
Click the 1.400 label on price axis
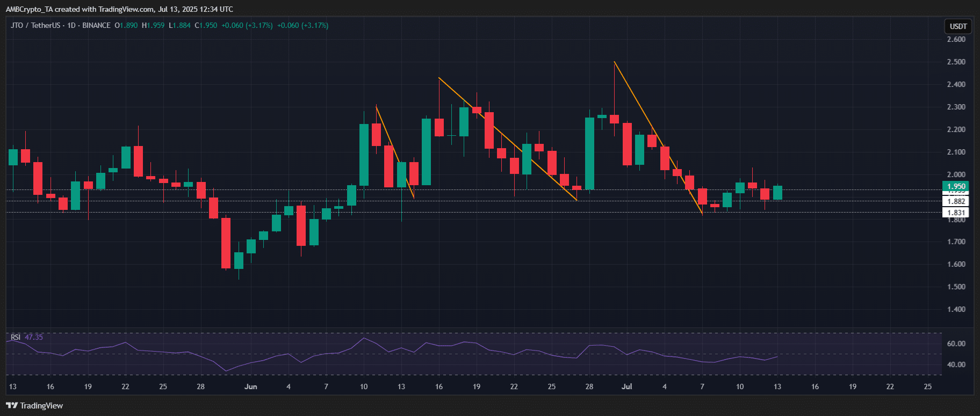pos(956,309)
